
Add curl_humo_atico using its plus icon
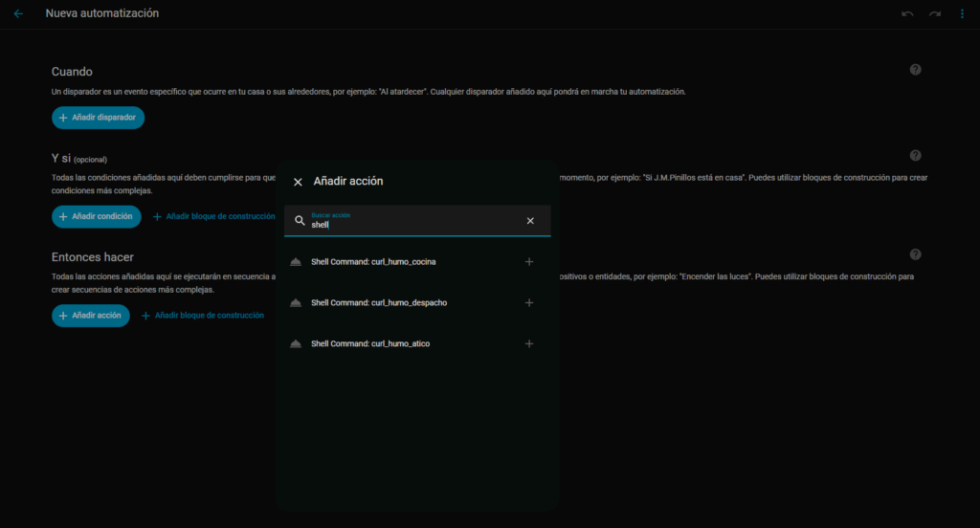(529, 344)
